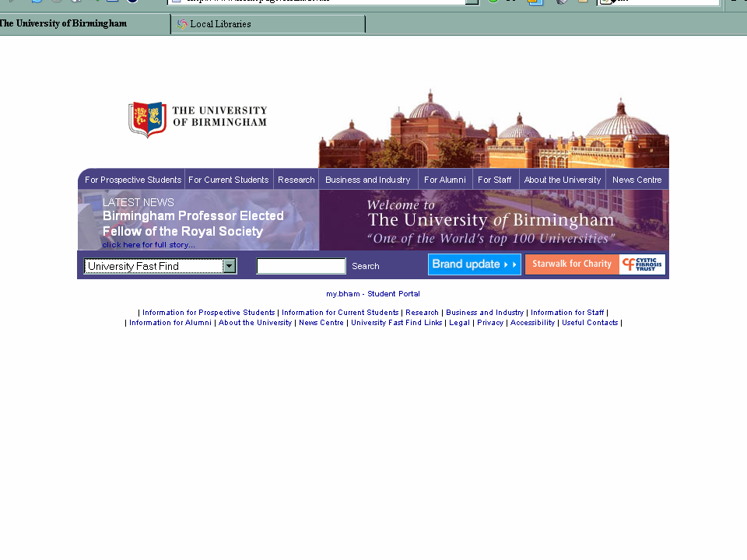Open Information for Current Students footer link
Image resolution: width=747 pixels, height=560 pixels.
(340, 313)
